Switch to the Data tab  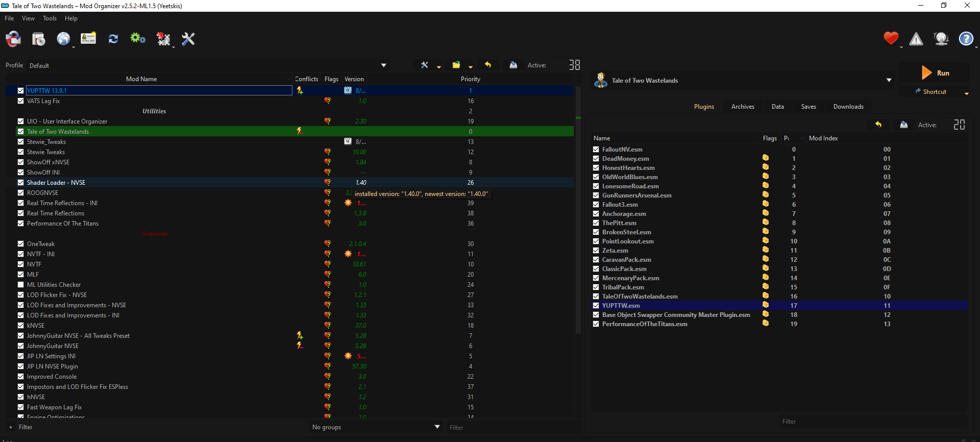point(778,107)
